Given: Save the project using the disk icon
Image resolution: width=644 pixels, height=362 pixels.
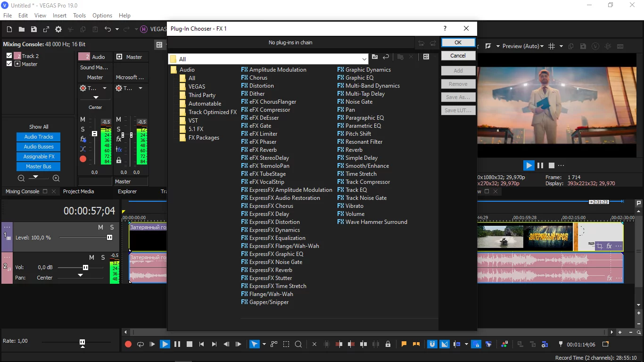Looking at the screenshot, I should (34, 29).
